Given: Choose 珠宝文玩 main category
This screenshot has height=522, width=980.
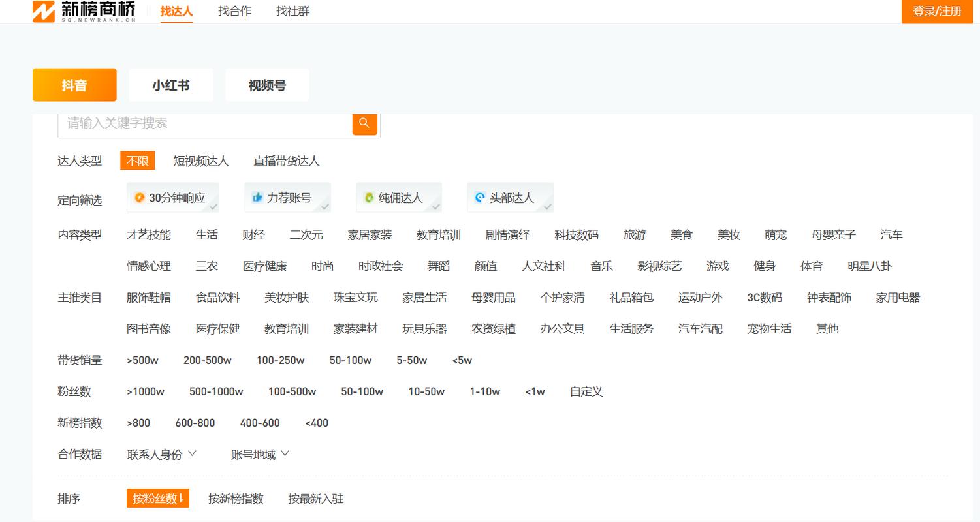Looking at the screenshot, I should (356, 298).
